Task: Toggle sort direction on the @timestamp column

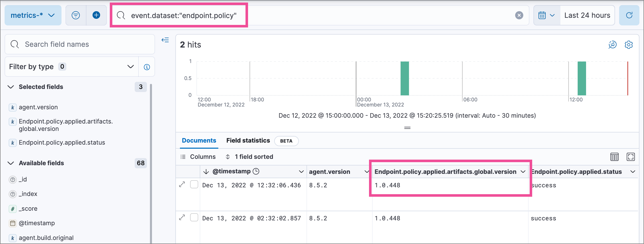Action: tap(206, 171)
